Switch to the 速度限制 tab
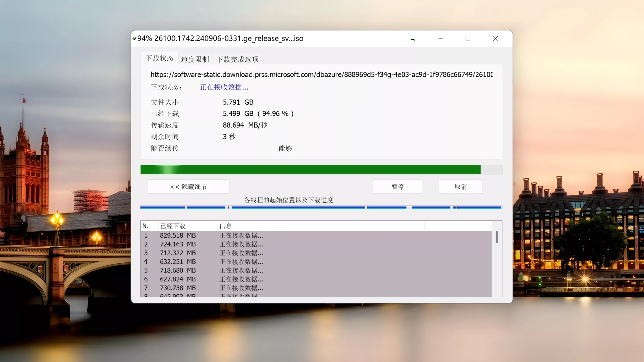Image resolution: width=644 pixels, height=362 pixels. tap(195, 59)
